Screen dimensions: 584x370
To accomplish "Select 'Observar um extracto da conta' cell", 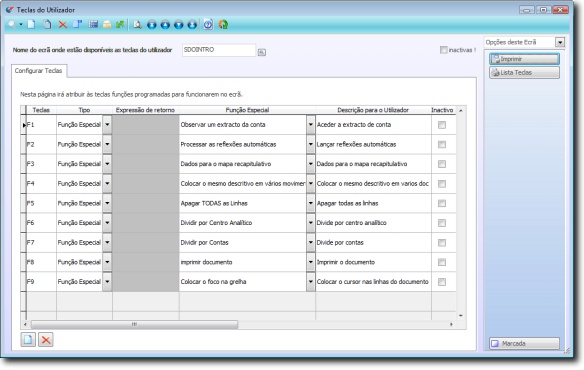I will (x=242, y=125).
